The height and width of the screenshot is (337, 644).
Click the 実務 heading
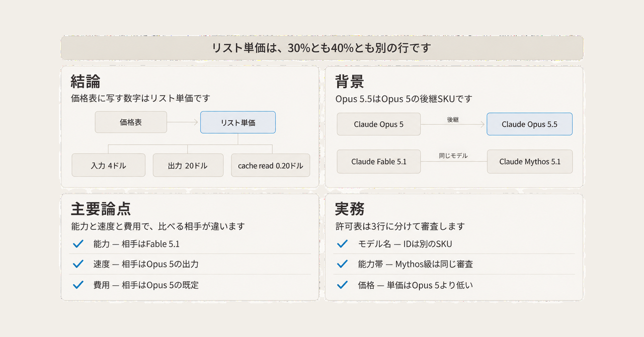[350, 209]
